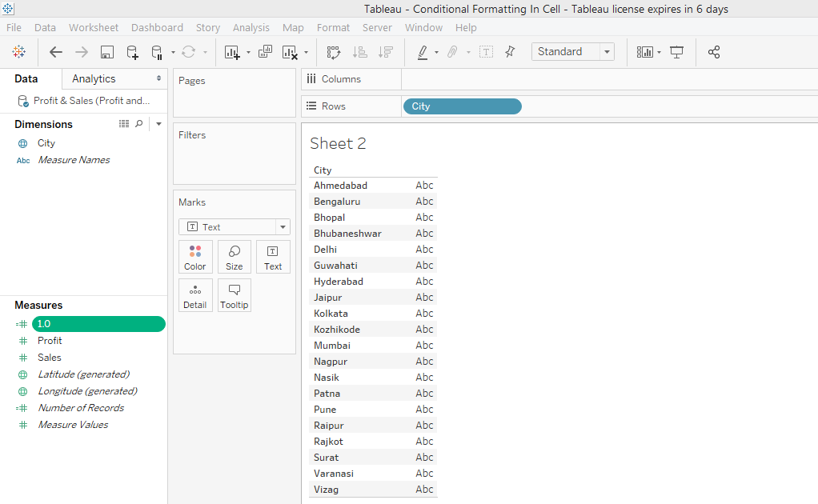Viewport: 818px width, 504px height.
Task: Toggle the Fix Axes pin icon
Action: pyautogui.click(x=510, y=52)
